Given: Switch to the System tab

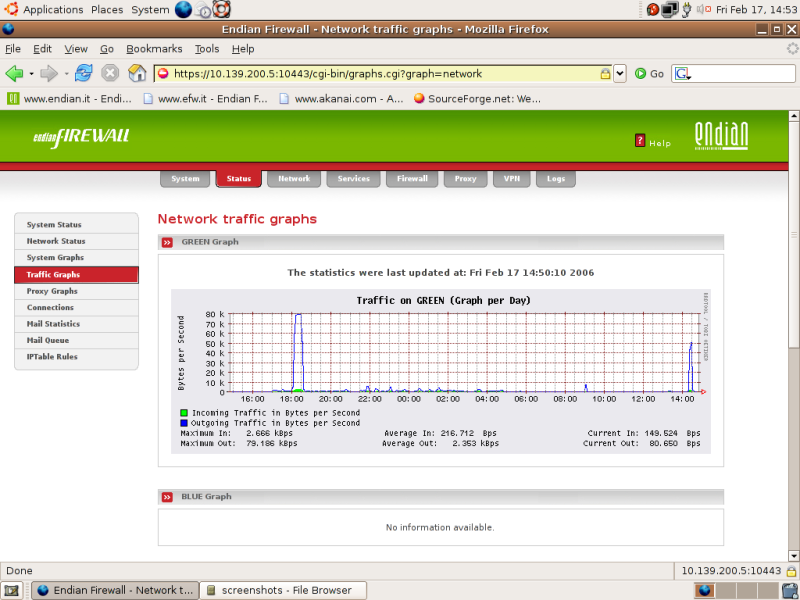Looking at the screenshot, I should [x=185, y=179].
